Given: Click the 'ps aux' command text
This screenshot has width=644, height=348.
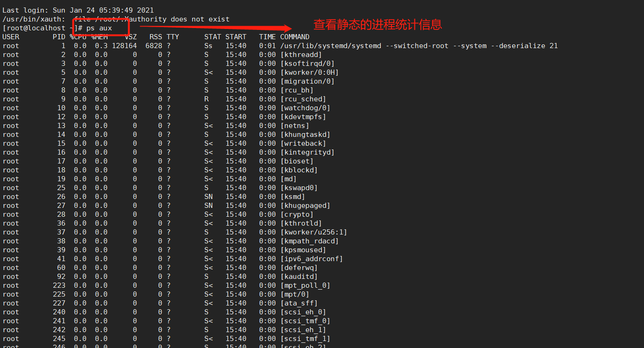Looking at the screenshot, I should click(x=99, y=28).
